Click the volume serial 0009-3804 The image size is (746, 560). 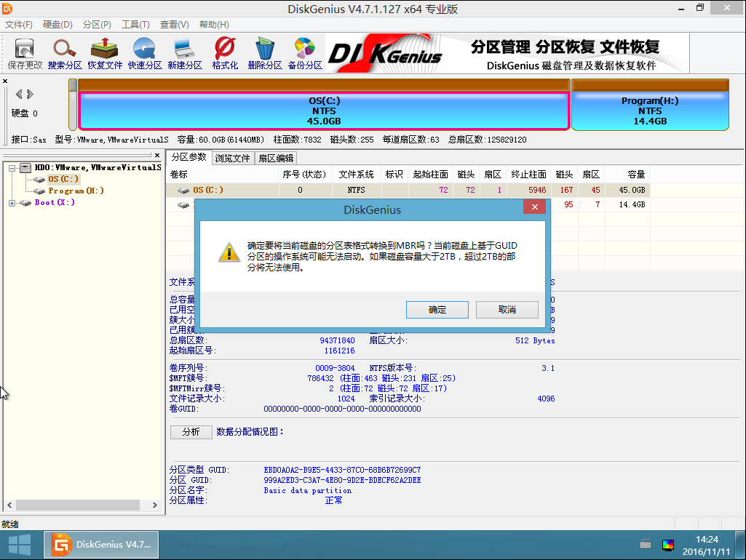335,369
